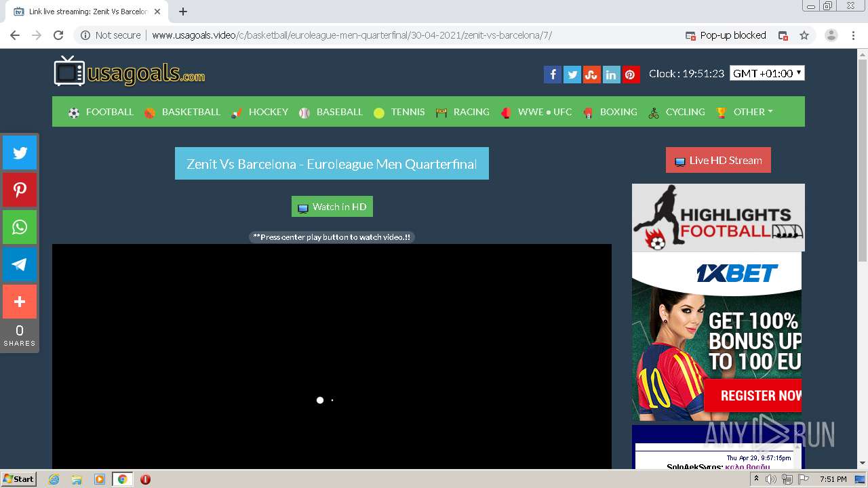Open the StumbleUpon icon in header
The width and height of the screenshot is (868, 488).
coord(591,75)
